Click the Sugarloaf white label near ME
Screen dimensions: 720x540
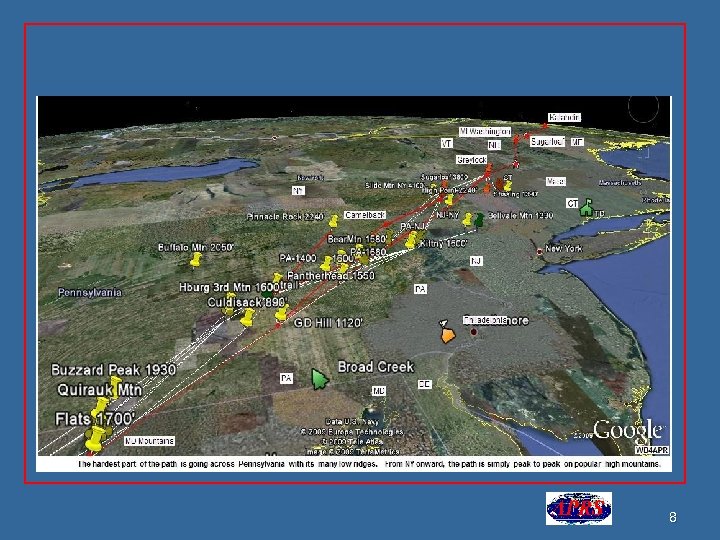pos(547,142)
